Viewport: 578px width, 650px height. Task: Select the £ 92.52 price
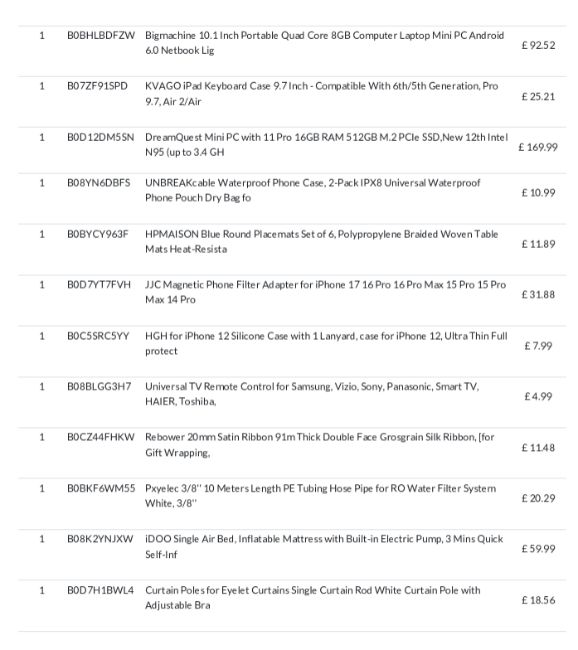538,45
